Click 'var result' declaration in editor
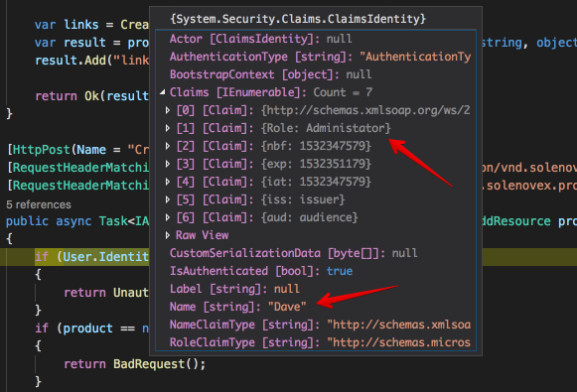Image resolution: width=577 pixels, height=392 pixels. [x=71, y=43]
